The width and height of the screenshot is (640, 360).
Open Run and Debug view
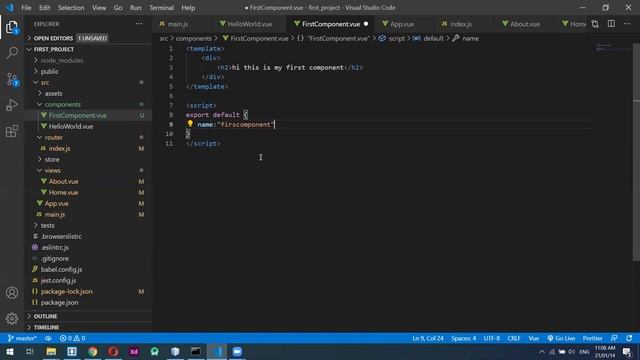tap(12, 105)
